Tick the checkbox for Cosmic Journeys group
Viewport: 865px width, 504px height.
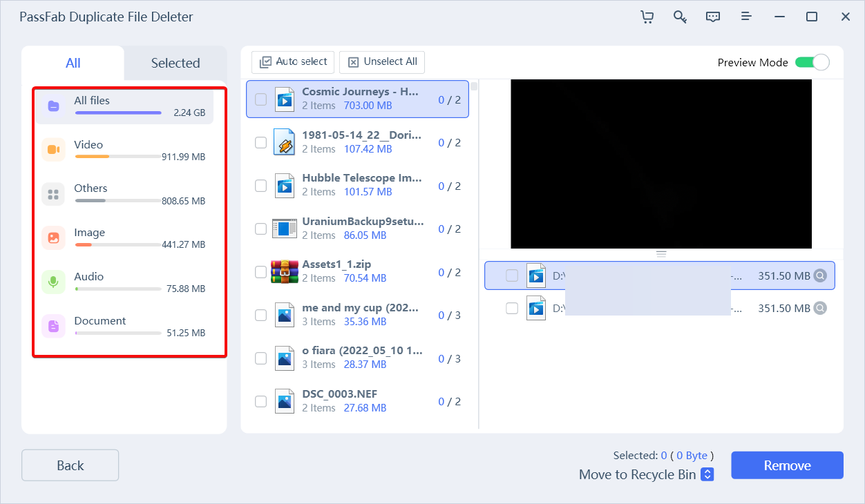click(x=260, y=99)
